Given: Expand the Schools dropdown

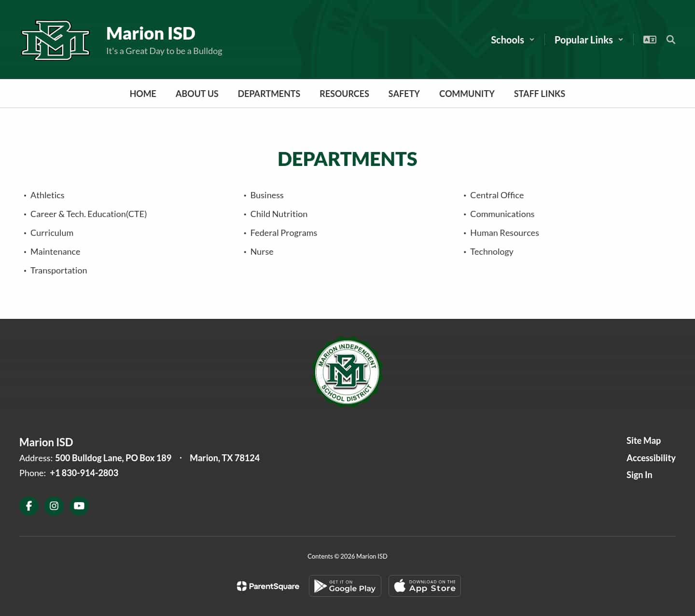Looking at the screenshot, I should point(513,40).
